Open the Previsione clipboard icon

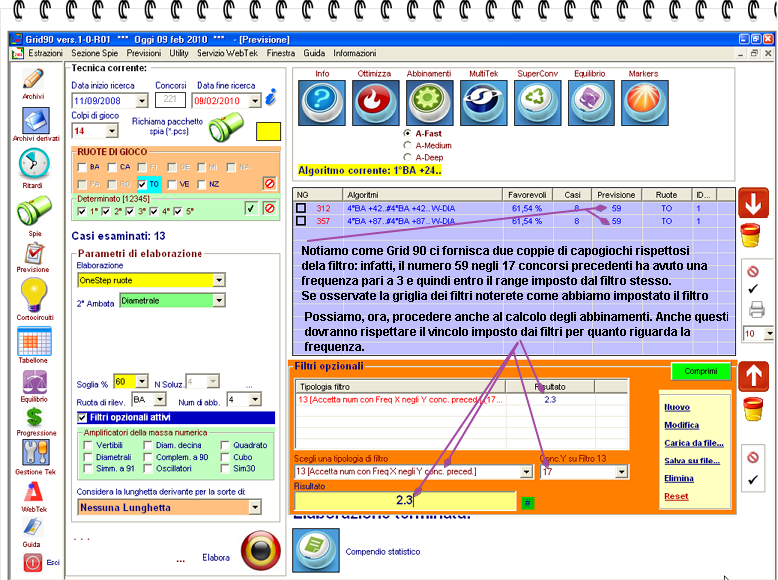(x=34, y=254)
